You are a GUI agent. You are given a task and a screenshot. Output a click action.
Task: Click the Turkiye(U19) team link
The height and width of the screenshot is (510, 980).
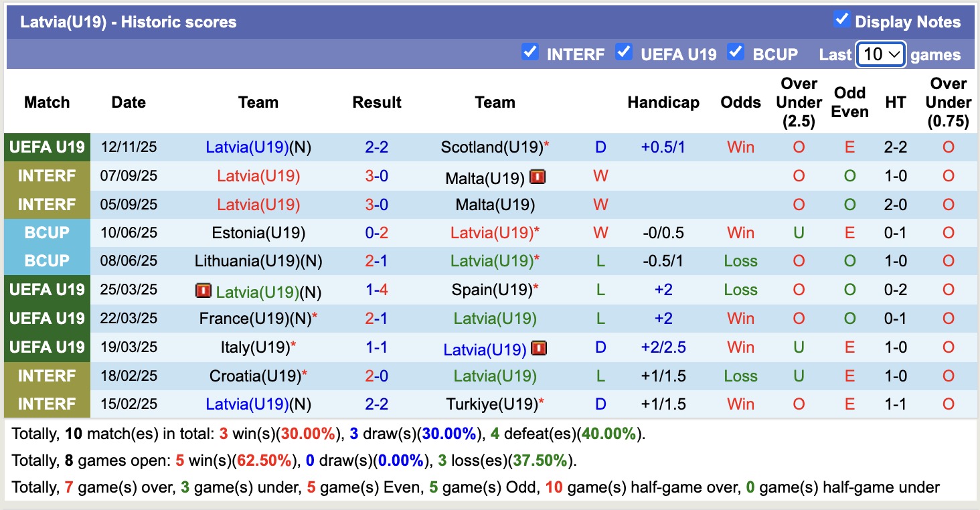pos(492,404)
